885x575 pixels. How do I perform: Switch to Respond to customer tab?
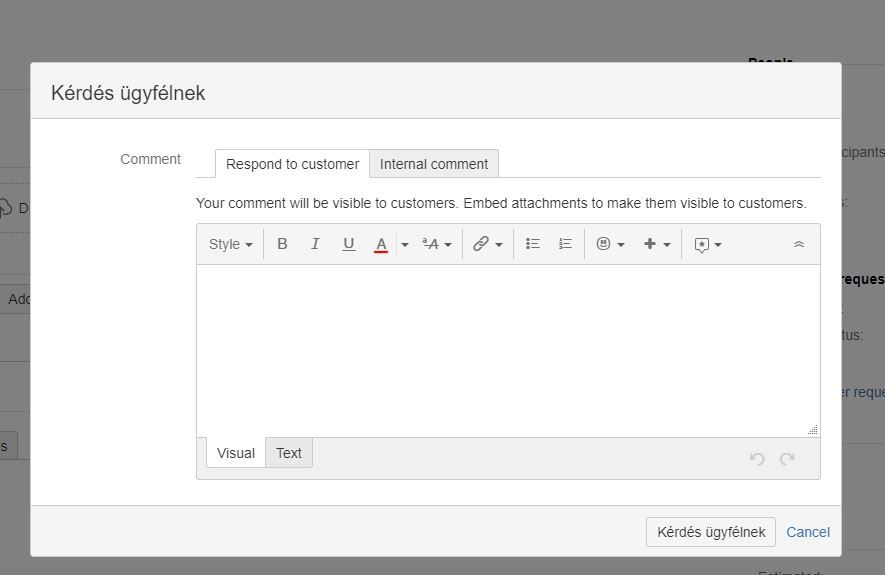[292, 164]
